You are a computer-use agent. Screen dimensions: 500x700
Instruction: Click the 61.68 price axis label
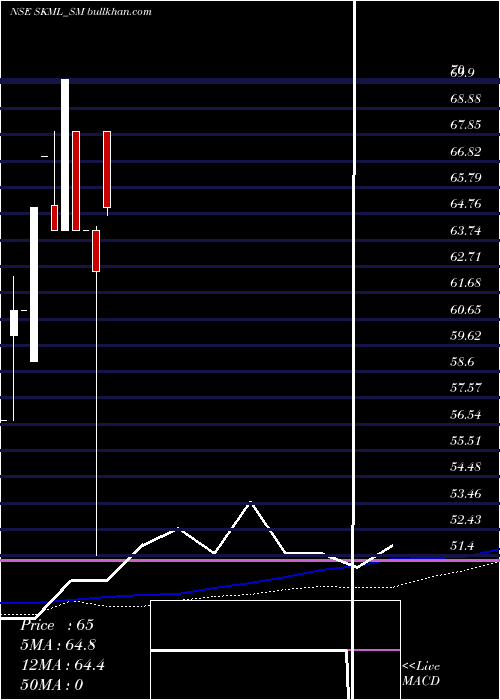point(466,283)
